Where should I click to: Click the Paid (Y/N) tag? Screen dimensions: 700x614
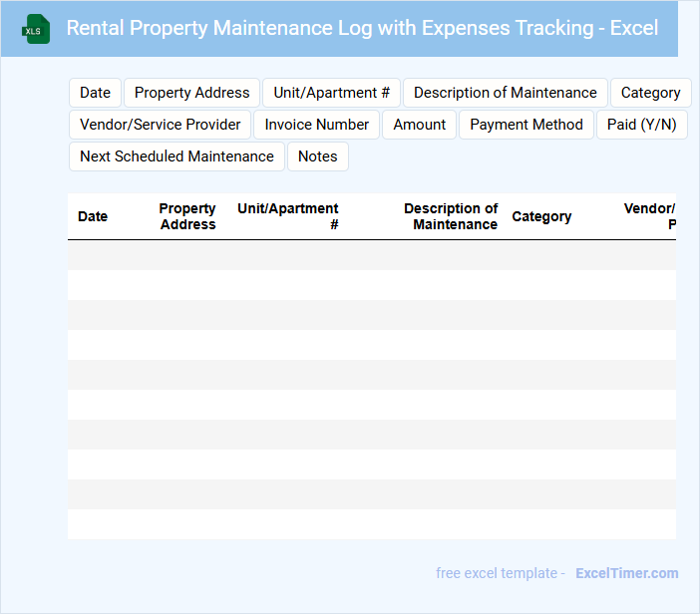641,125
